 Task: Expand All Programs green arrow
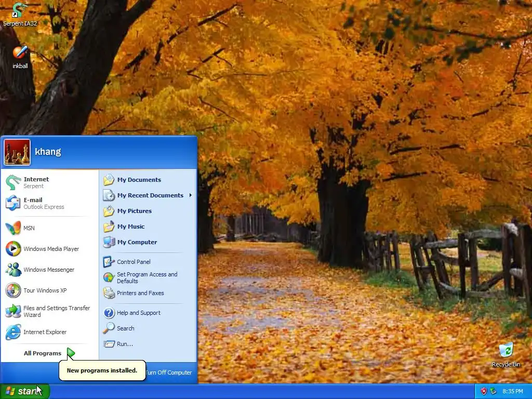point(71,353)
